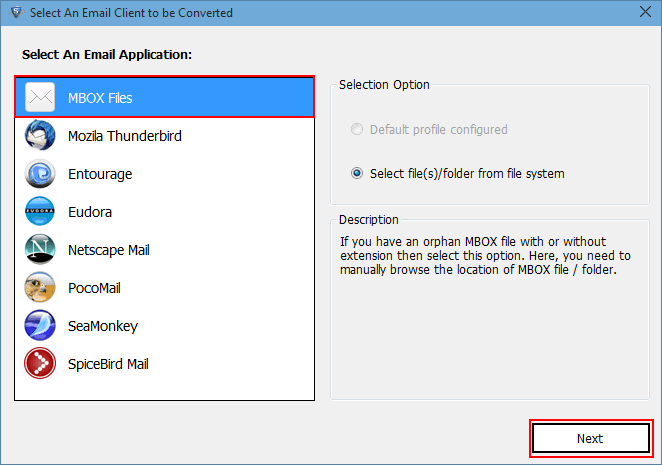This screenshot has height=465, width=662.
Task: Click the MBOX Files envelope icon
Action: tap(40, 98)
